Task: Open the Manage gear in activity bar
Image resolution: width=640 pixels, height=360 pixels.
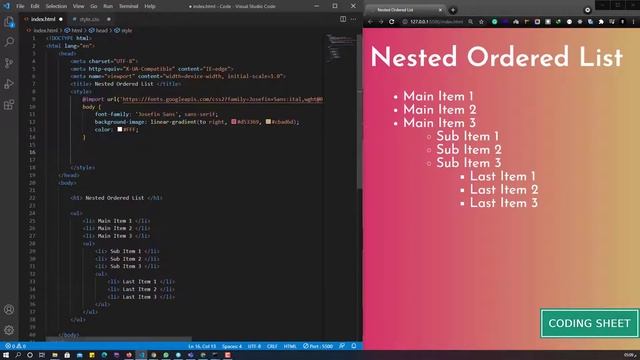Action: tap(9, 330)
